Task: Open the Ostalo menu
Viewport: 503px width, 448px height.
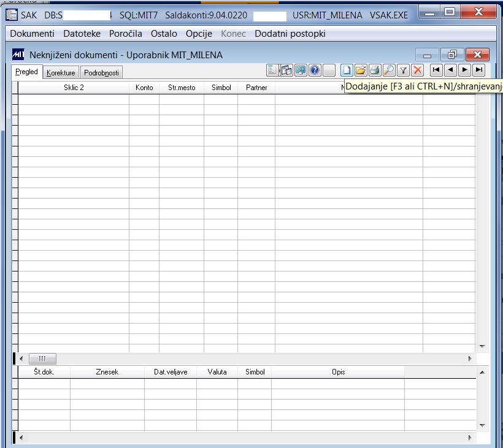Action: pos(164,34)
